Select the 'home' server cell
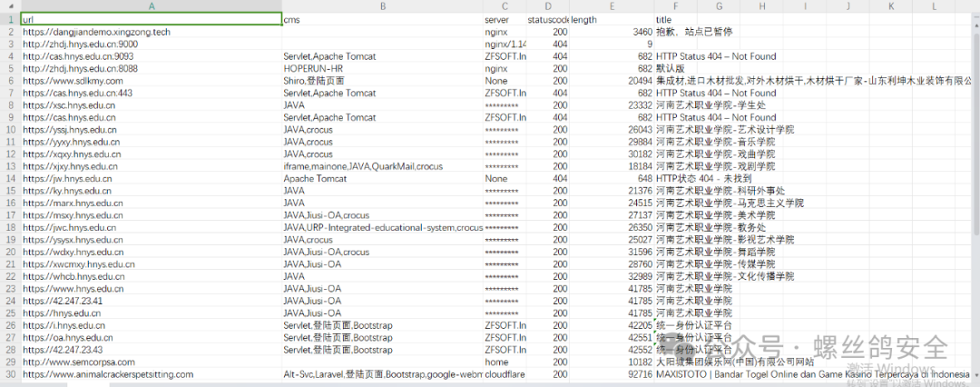Screen dimensions: 980x387 [x=505, y=362]
